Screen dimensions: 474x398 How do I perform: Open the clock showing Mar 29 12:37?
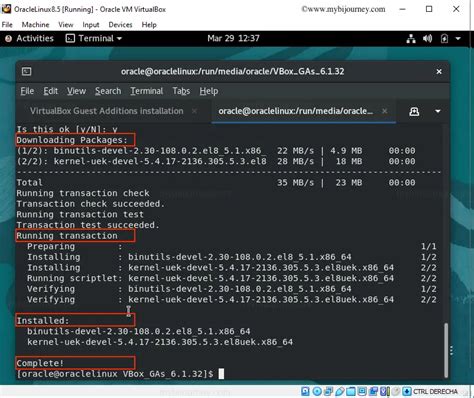click(x=233, y=38)
